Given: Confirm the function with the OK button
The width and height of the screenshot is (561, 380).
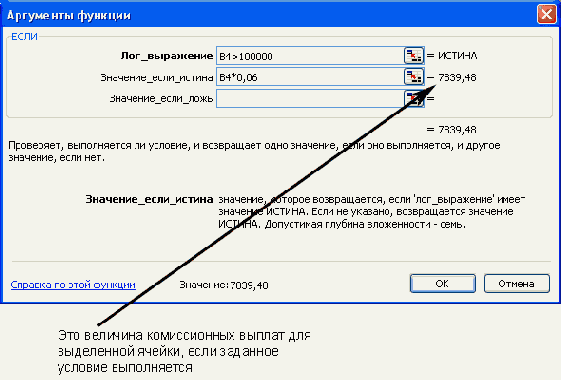Looking at the screenshot, I should tap(443, 283).
